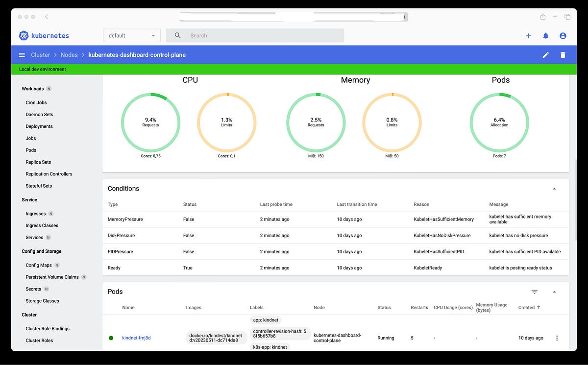Collapse the Pods panel
588x365 pixels.
click(554, 292)
